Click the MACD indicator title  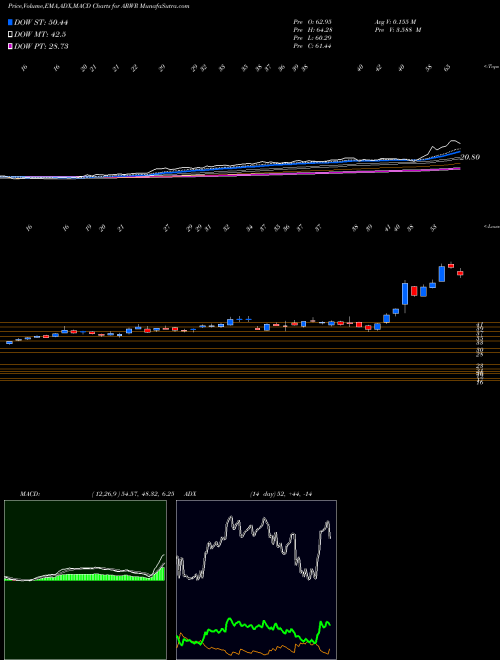[x=30, y=494]
